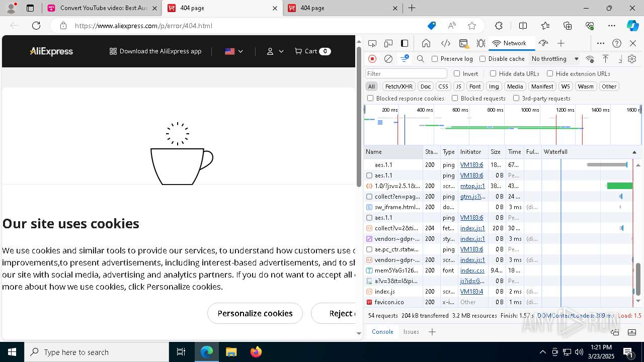Check Hide extension URLs

(x=550, y=73)
